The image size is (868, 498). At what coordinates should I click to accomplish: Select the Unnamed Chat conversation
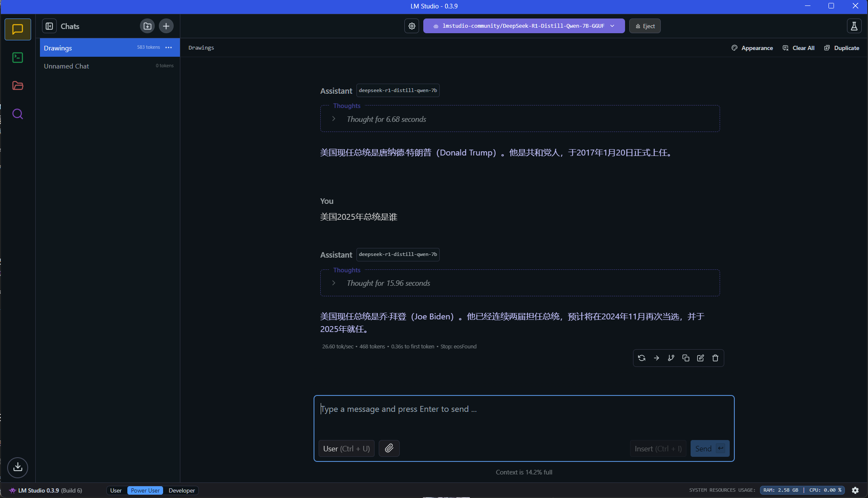(66, 66)
